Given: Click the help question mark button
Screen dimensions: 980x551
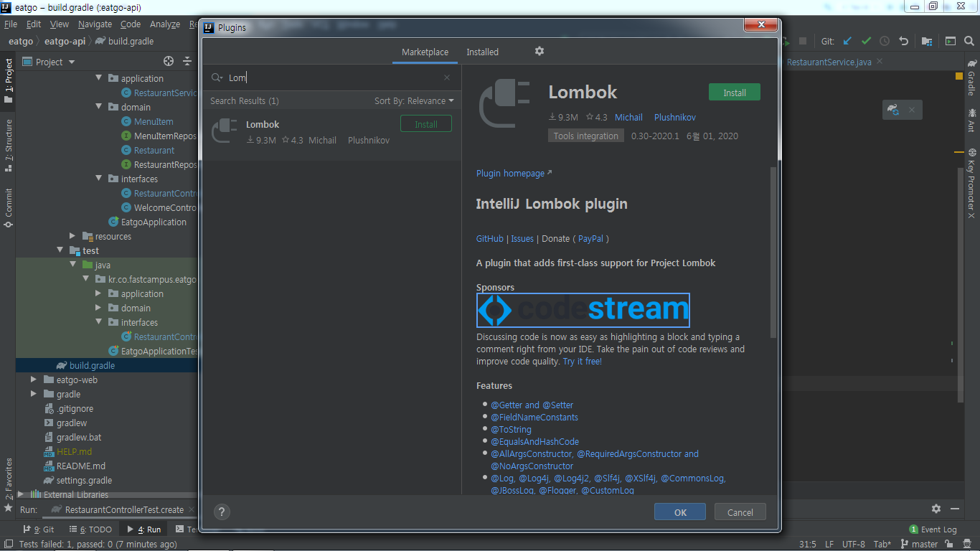Looking at the screenshot, I should click(x=222, y=512).
